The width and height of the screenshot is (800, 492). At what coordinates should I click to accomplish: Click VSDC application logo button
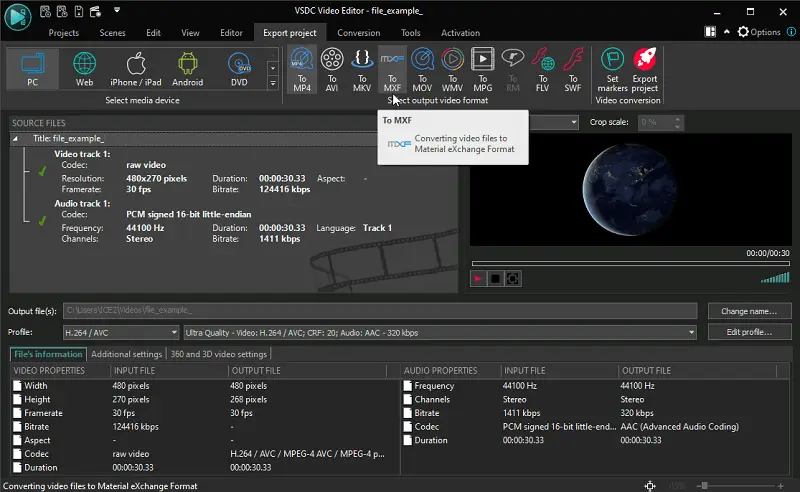pos(18,16)
